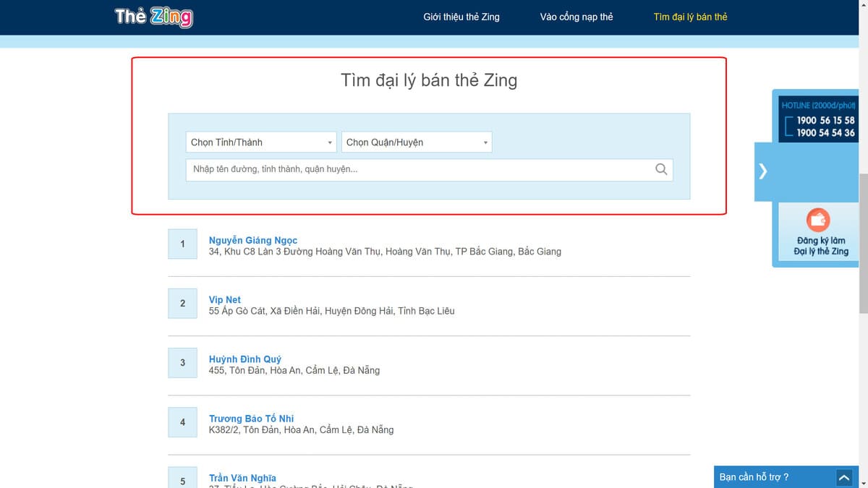Select Tìm đại lý bán thẻ tab
The height and width of the screenshot is (488, 868).
click(x=690, y=17)
